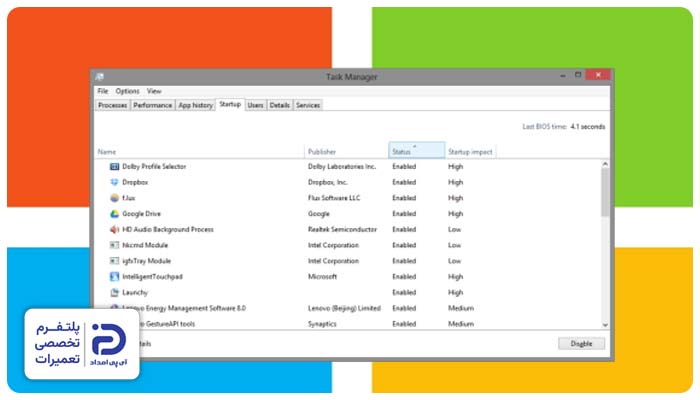Select the Launchy entry name
This screenshot has height=400, width=700.
[135, 292]
